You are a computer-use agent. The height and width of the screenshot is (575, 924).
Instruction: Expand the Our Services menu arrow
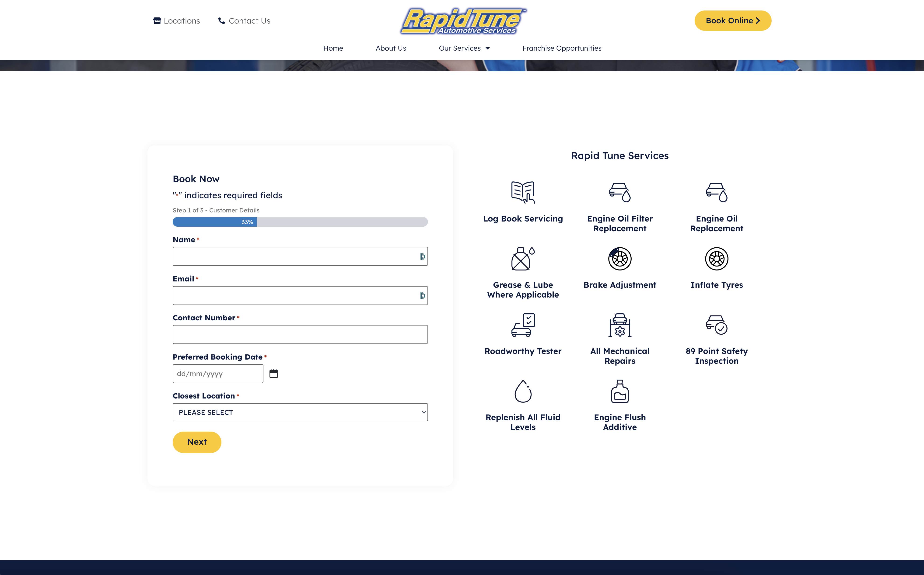[x=487, y=48]
